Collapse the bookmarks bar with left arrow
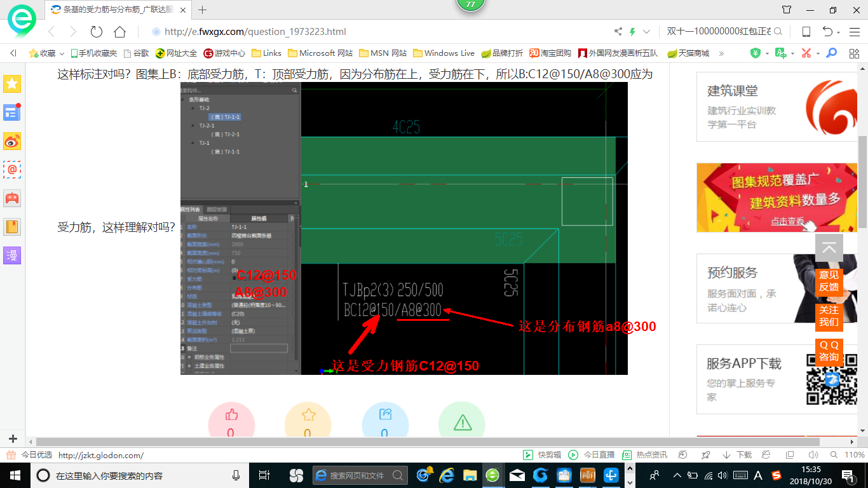This screenshot has height=488, width=868. pyautogui.click(x=13, y=53)
